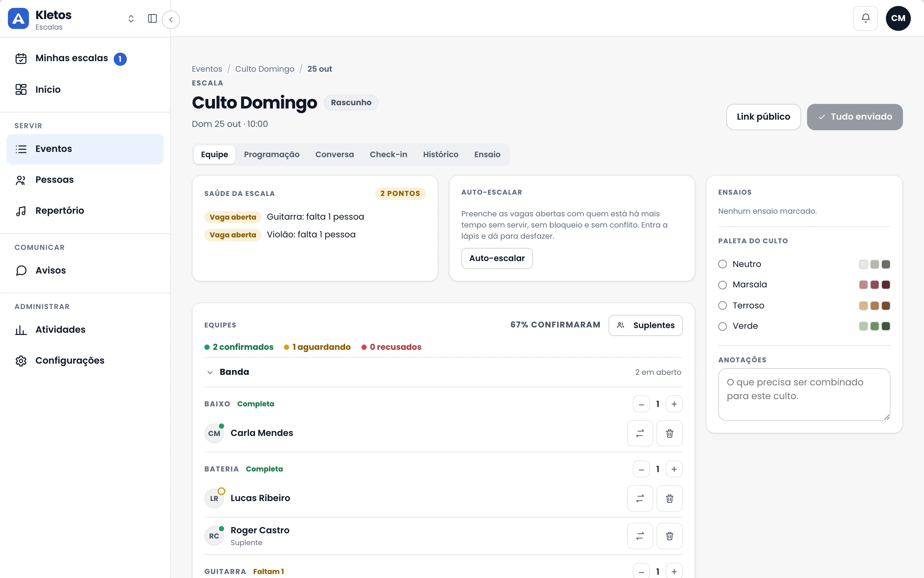924x578 pixels.
Task: Collapse the Banda team section
Action: pyautogui.click(x=210, y=372)
